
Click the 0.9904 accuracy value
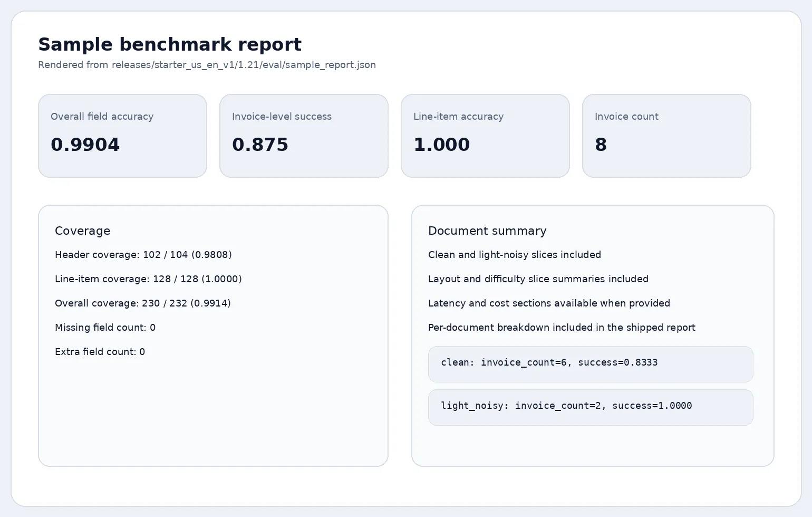85,145
